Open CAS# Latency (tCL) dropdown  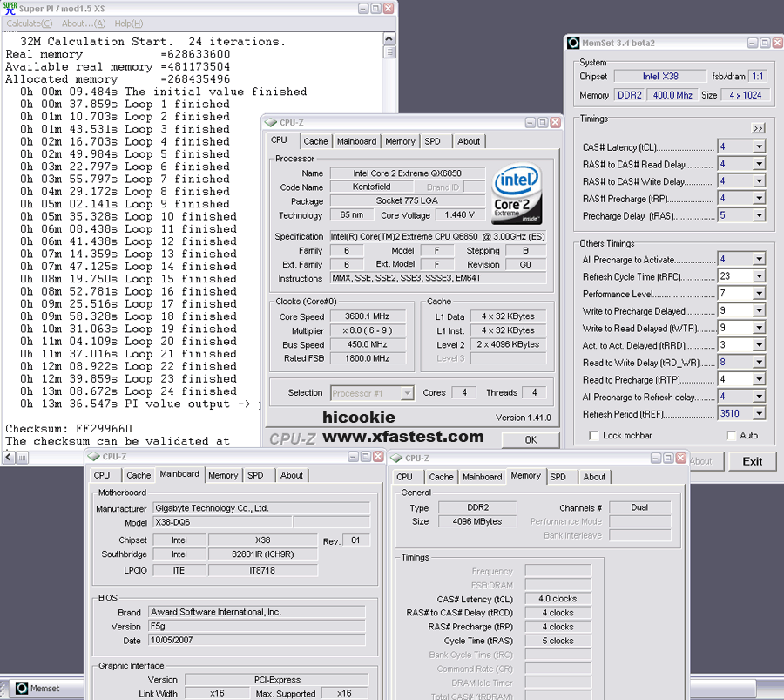pos(759,146)
